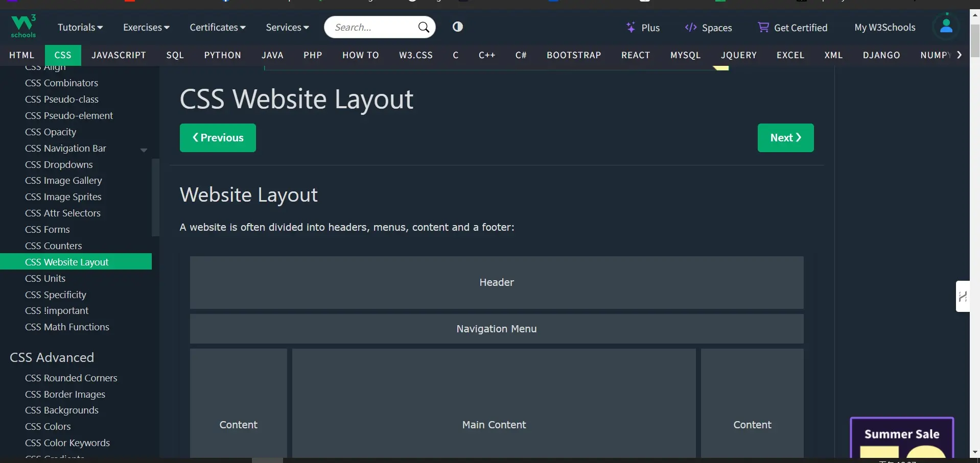980x463 pixels.
Task: Click the sidebar vertical scrollbar
Action: pyautogui.click(x=155, y=197)
